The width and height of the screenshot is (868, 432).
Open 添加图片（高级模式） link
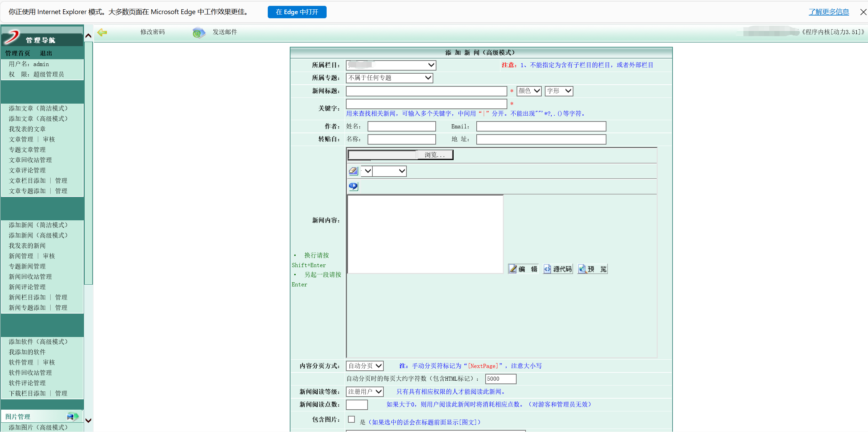point(38,428)
